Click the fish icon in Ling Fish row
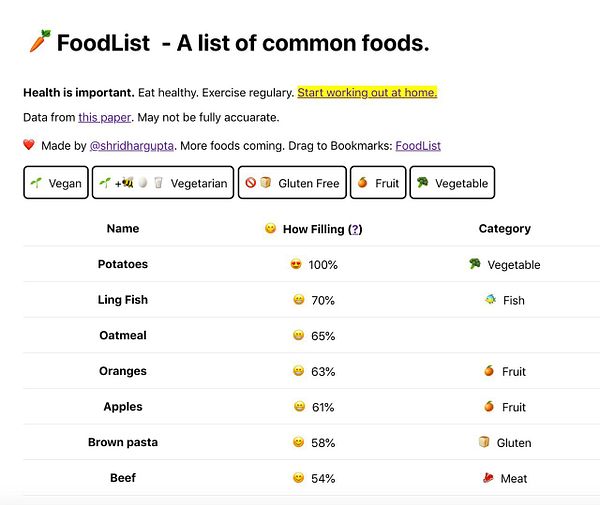This screenshot has height=505, width=600. pyautogui.click(x=489, y=300)
